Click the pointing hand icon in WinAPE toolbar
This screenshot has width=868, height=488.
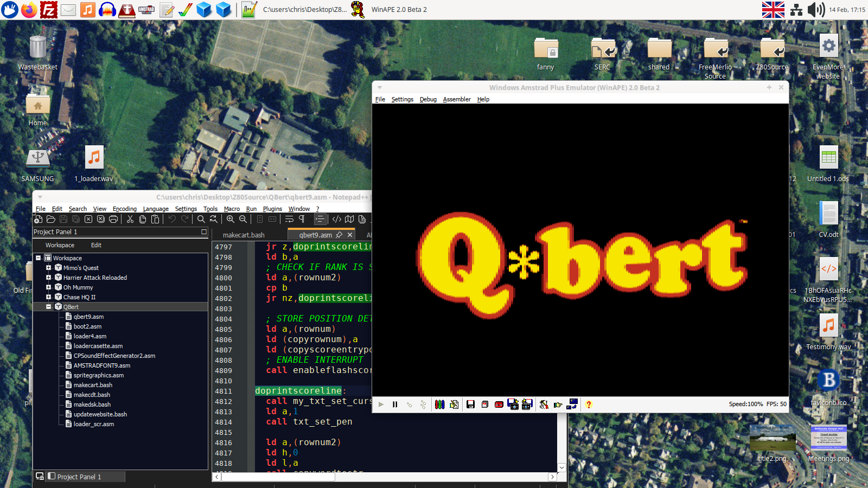[558, 404]
